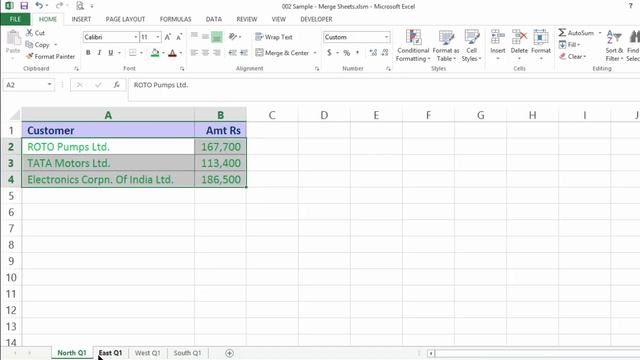Viewport: 640px width, 360px height.
Task: Apply Comma Style number format
Action: (x=358, y=53)
